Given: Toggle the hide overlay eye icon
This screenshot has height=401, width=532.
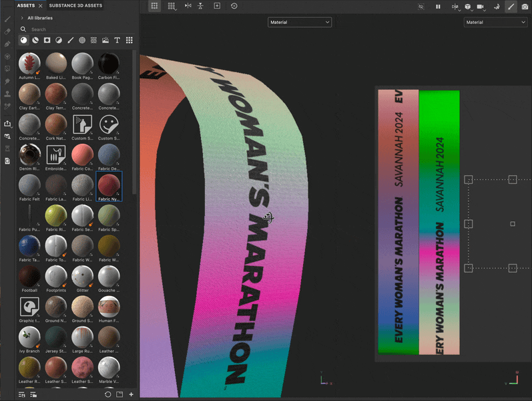Looking at the screenshot, I should click(x=421, y=7).
